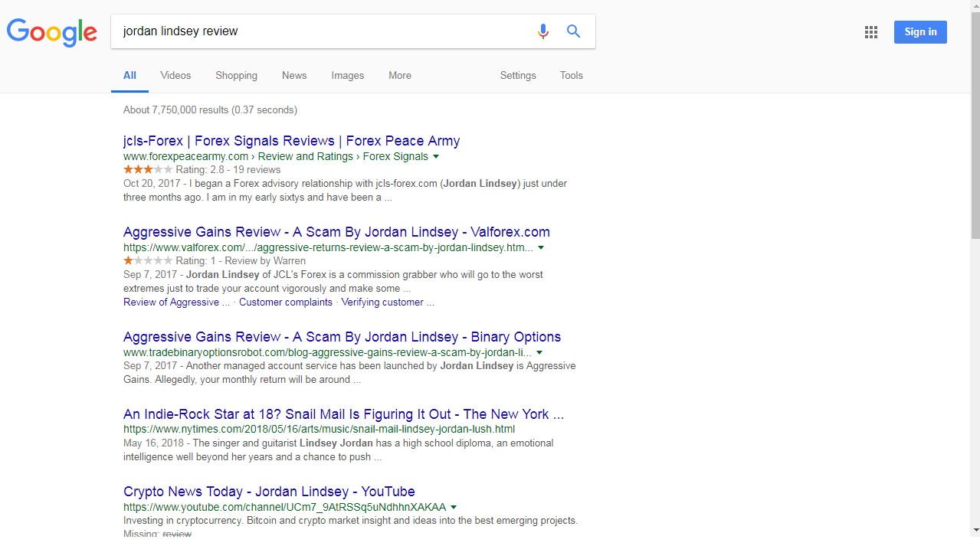Open the Crypto News Today YouTube result
980x546 pixels.
(269, 492)
